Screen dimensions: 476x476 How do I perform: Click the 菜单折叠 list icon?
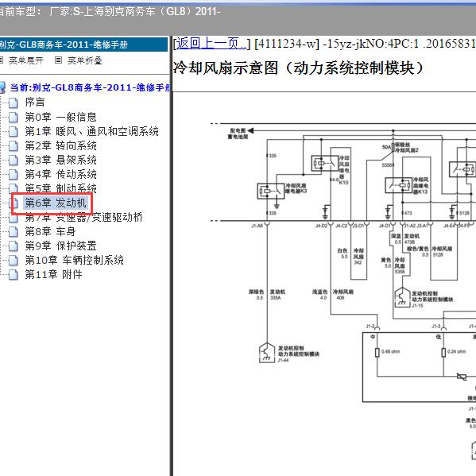tap(58, 60)
